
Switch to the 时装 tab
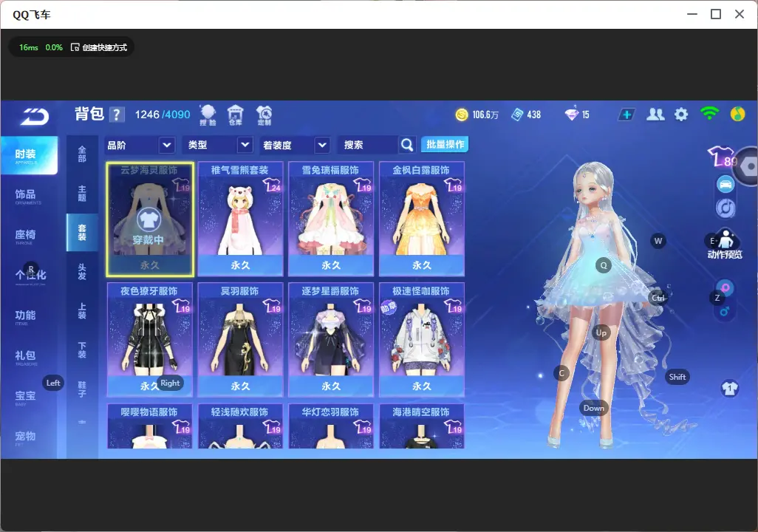[x=29, y=155]
